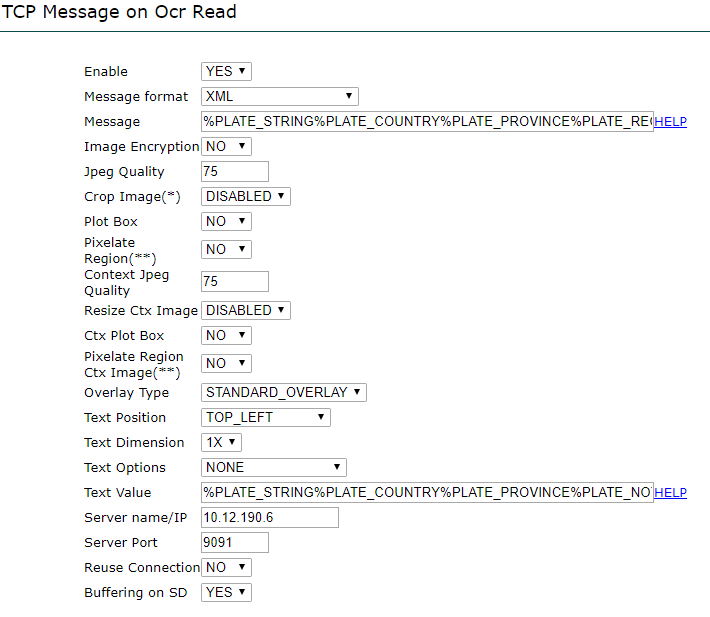Expand the Text Dimension dropdown
The height and width of the screenshot is (617, 710).
[222, 442]
